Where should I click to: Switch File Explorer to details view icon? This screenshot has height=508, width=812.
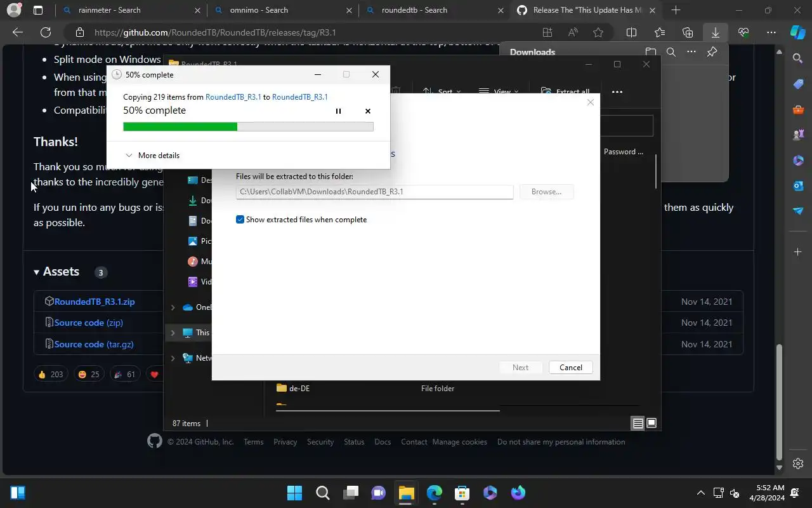pyautogui.click(x=638, y=424)
